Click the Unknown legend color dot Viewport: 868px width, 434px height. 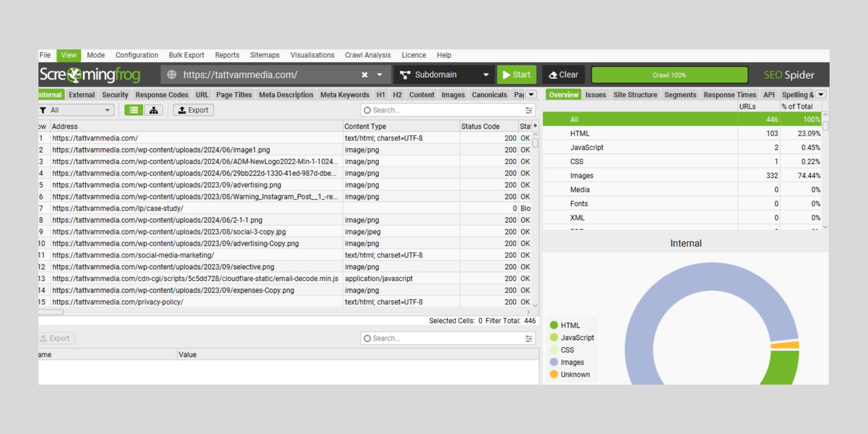[x=554, y=374]
